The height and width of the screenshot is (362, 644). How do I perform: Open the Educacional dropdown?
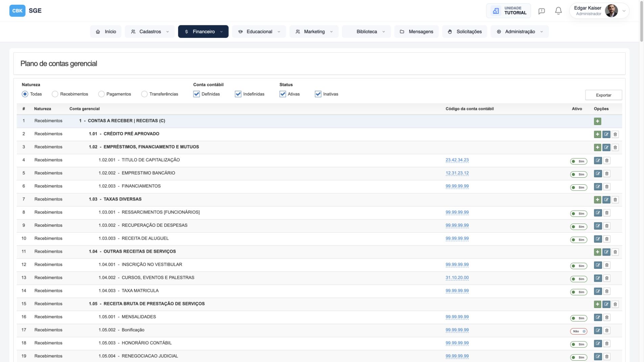(259, 31)
